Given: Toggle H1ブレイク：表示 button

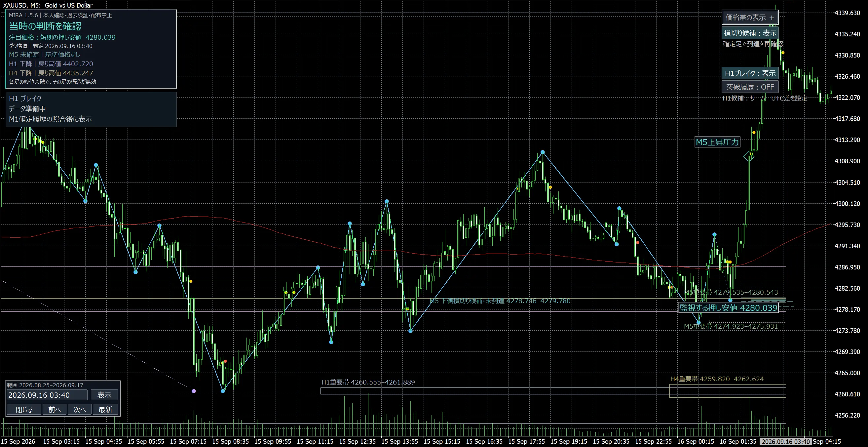Looking at the screenshot, I should coord(750,73).
